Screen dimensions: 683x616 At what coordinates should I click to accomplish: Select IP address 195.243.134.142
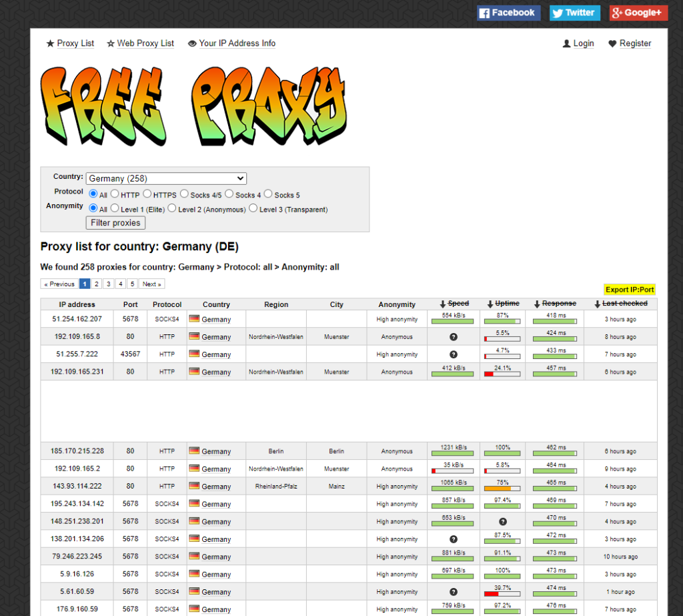77,503
